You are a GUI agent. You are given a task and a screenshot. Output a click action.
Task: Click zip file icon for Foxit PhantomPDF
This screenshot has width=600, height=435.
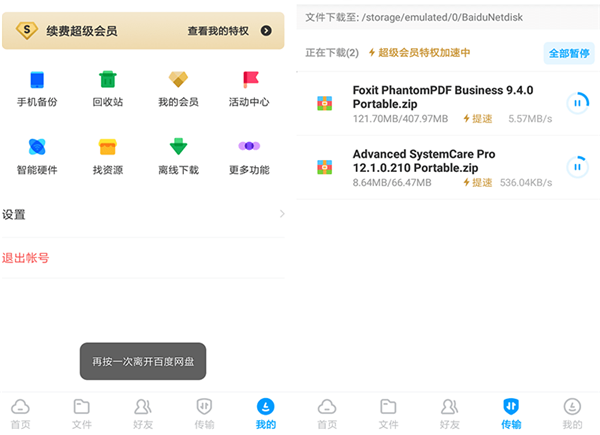[324, 103]
